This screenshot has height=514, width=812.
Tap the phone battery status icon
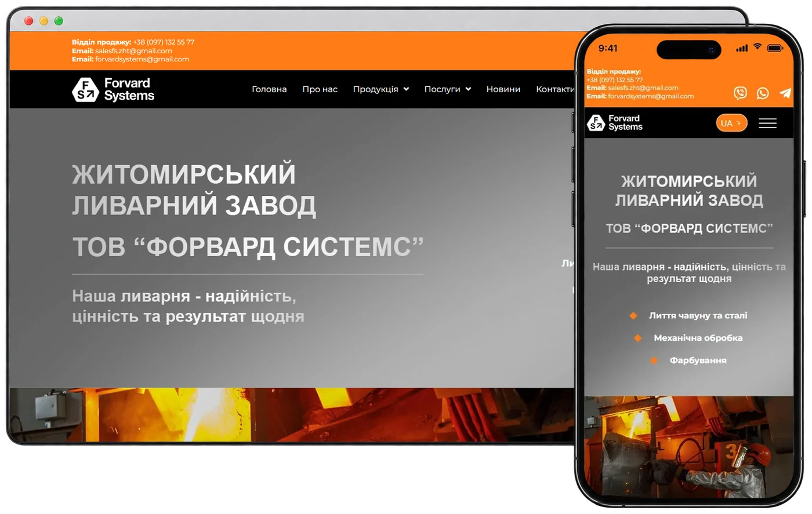tap(775, 48)
